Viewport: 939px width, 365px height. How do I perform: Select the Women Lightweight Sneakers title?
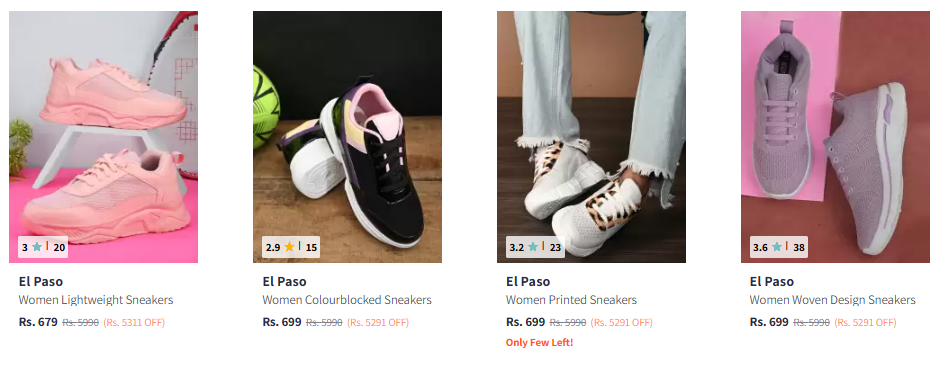(x=96, y=300)
